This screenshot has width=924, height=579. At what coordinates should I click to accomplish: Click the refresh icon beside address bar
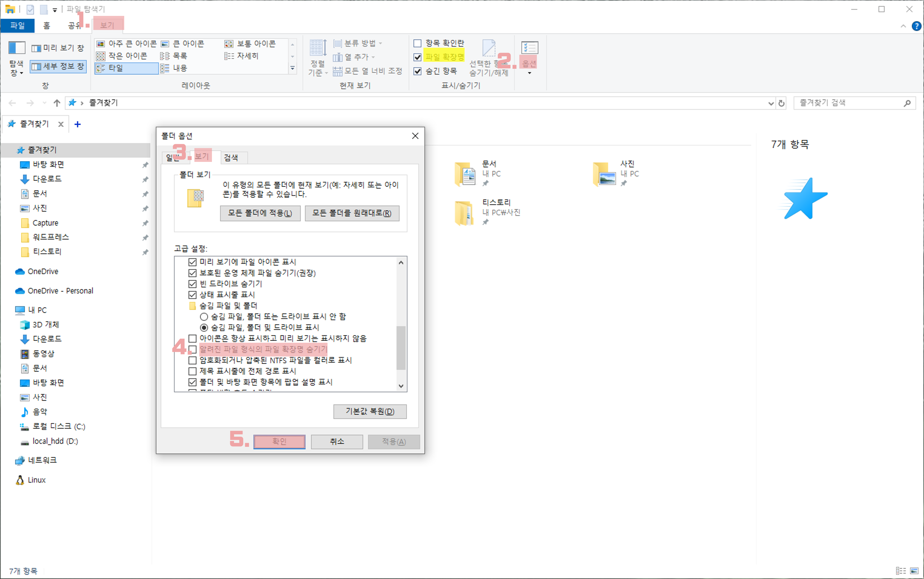[781, 103]
